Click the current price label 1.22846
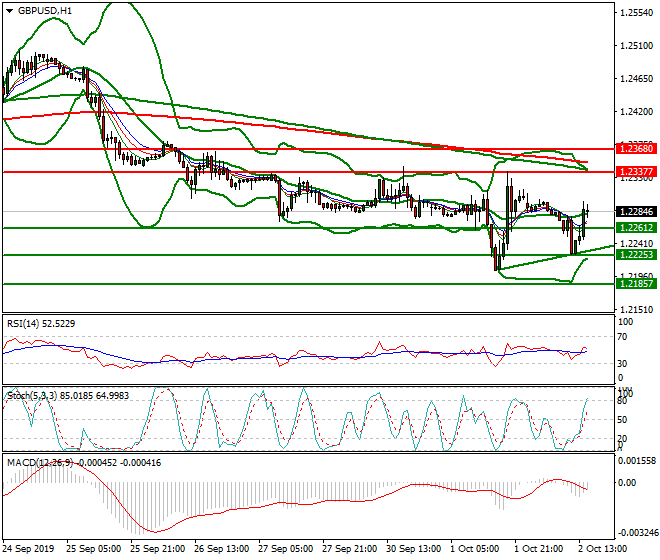 (636, 211)
